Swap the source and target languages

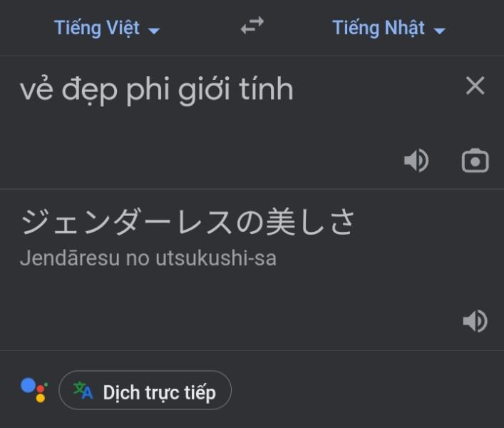click(252, 27)
